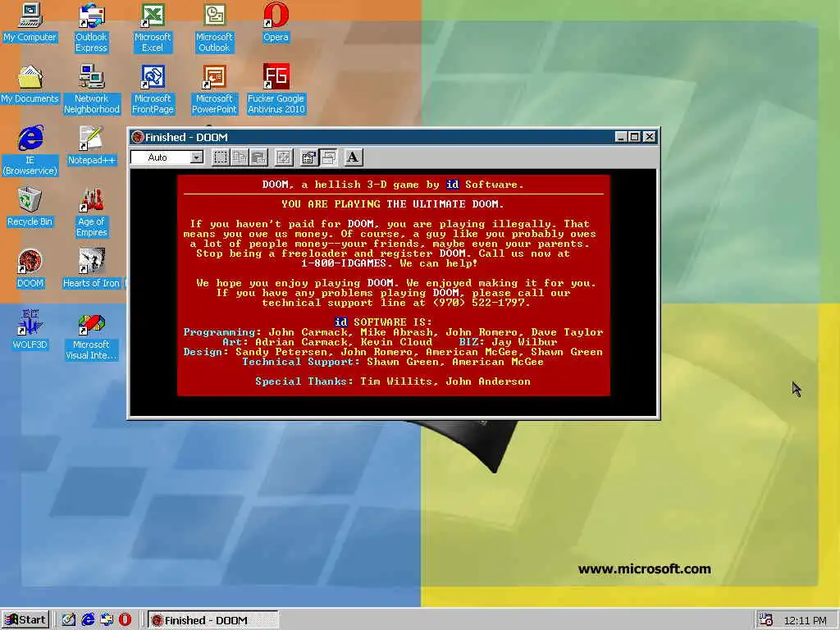Click the 'Special Thanks' credits line
Viewport: 840px width, 630px height.
[393, 381]
